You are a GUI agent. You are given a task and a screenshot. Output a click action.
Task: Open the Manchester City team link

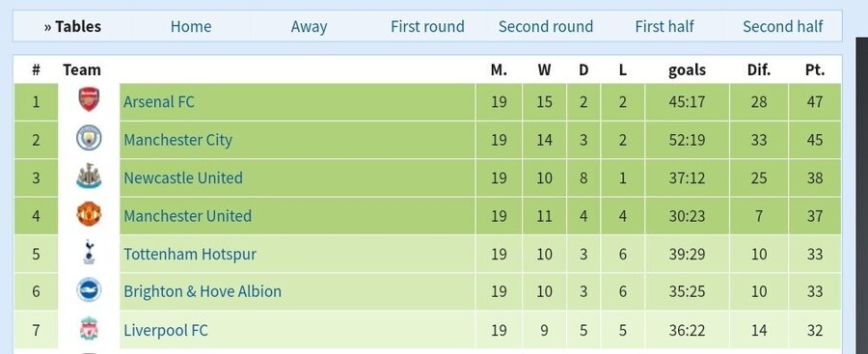click(x=177, y=140)
